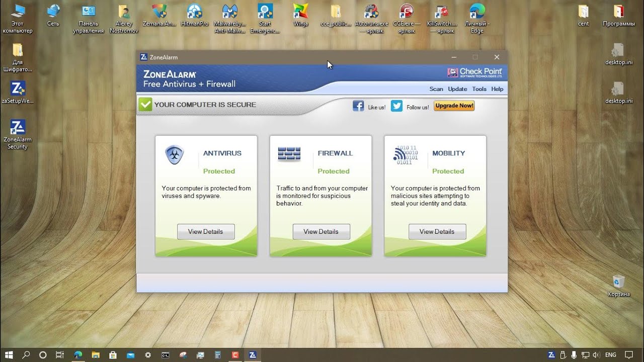Open ZoneAlarm's Twitter bird icon

(396, 106)
